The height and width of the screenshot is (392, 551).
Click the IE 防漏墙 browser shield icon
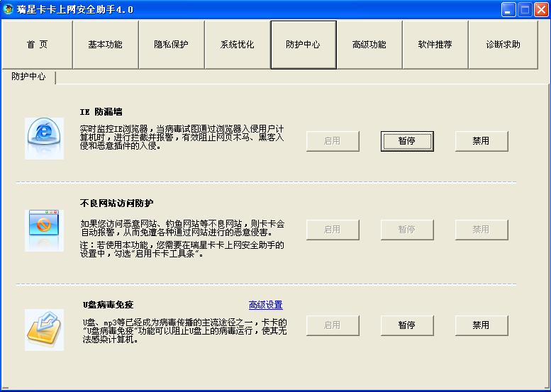(44, 138)
